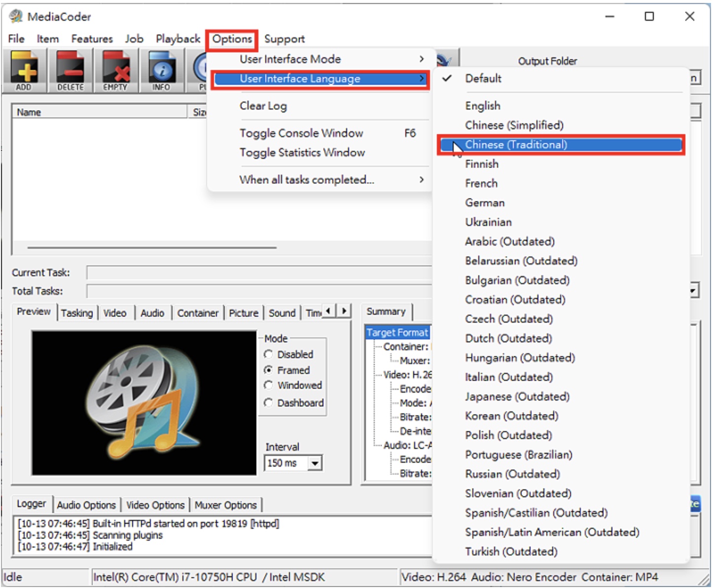Select Chinese (Traditional) language
This screenshot has width=712, height=588.
pos(561,145)
